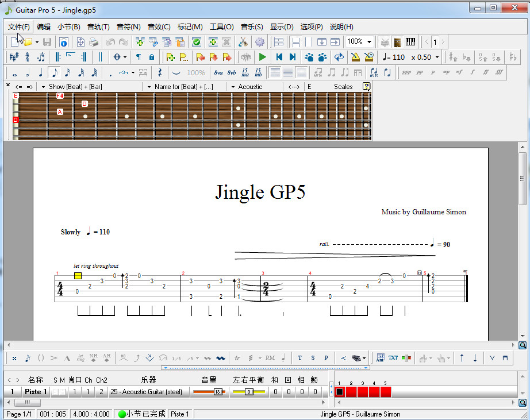Click the 25 - Acoustic Guitar (steel) instrument
The width and height of the screenshot is (530, 420).
point(147,392)
